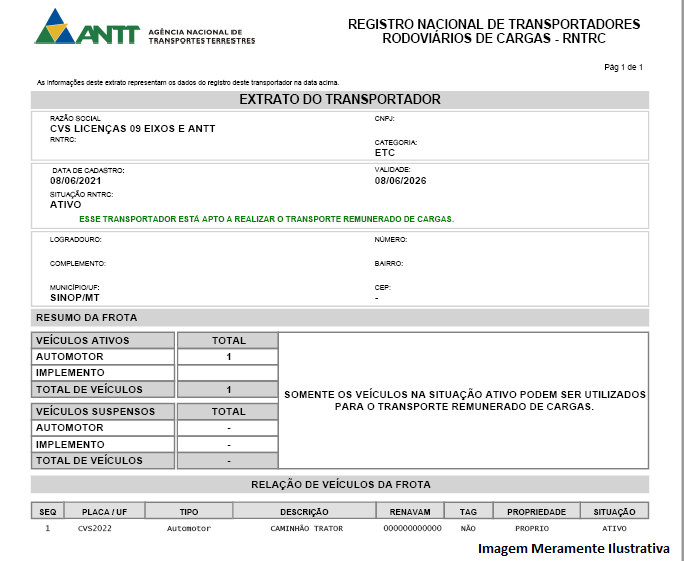Click the PLACA / UF column header

(x=104, y=511)
